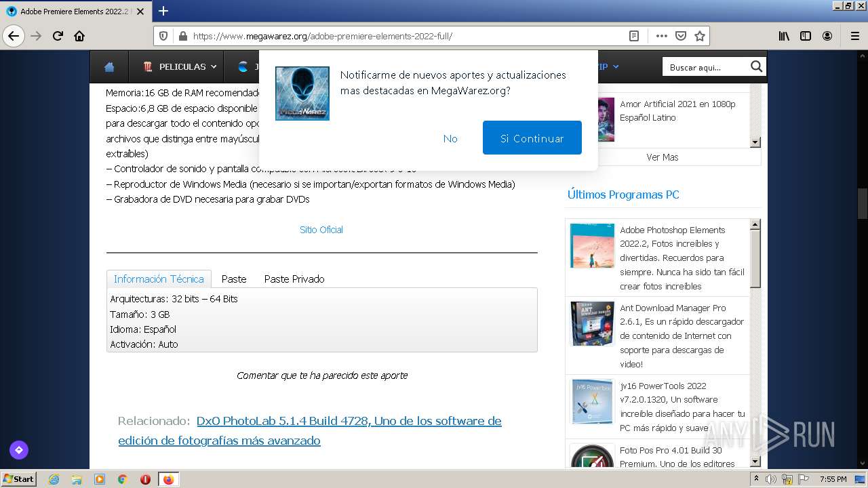The height and width of the screenshot is (488, 868).
Task: Click the browser forward arrow
Action: (36, 36)
